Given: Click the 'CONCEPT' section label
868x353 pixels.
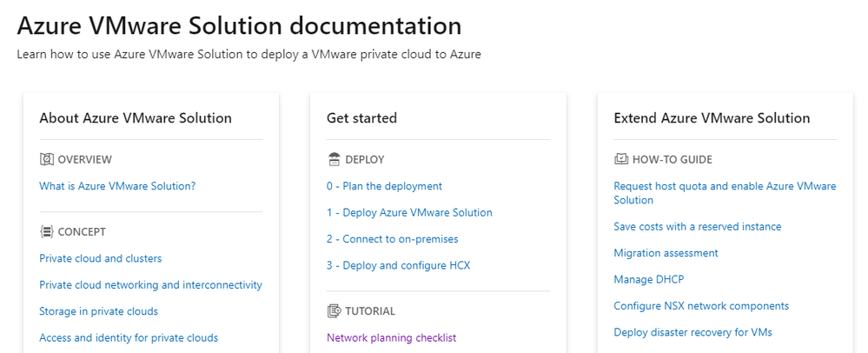Looking at the screenshot, I should [x=82, y=231].
